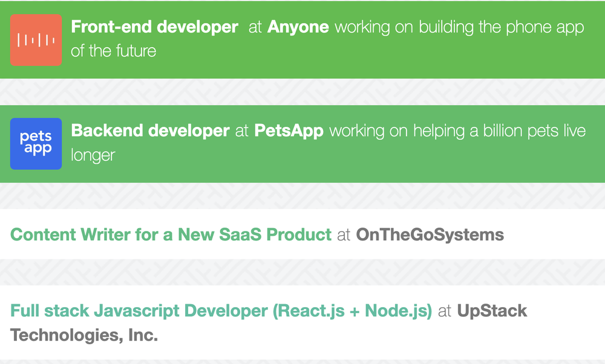Image resolution: width=605 pixels, height=364 pixels.
Task: Visit the OnTheGoSystems company link
Action: pyautogui.click(x=430, y=235)
